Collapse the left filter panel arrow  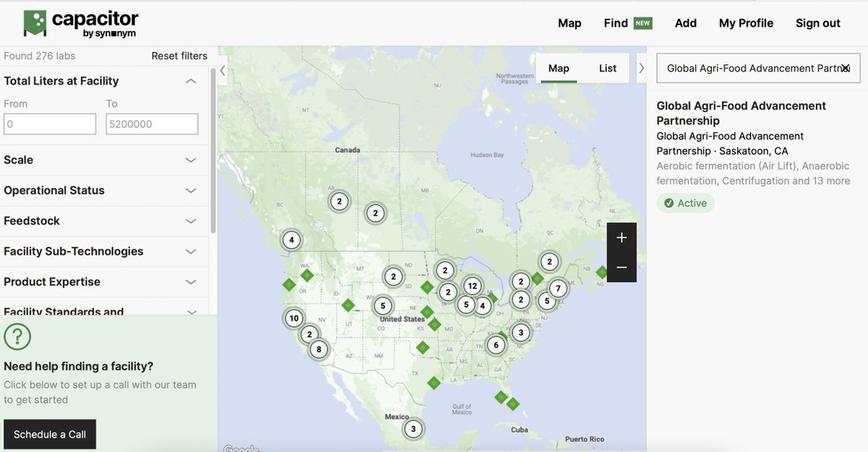223,70
